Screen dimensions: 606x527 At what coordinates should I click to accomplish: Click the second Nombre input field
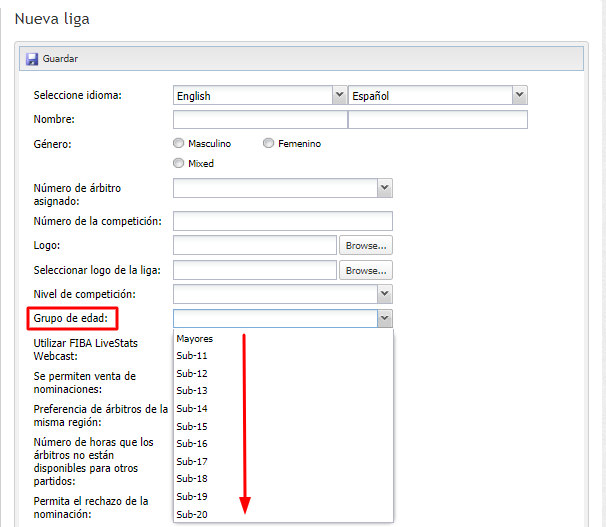(x=437, y=119)
